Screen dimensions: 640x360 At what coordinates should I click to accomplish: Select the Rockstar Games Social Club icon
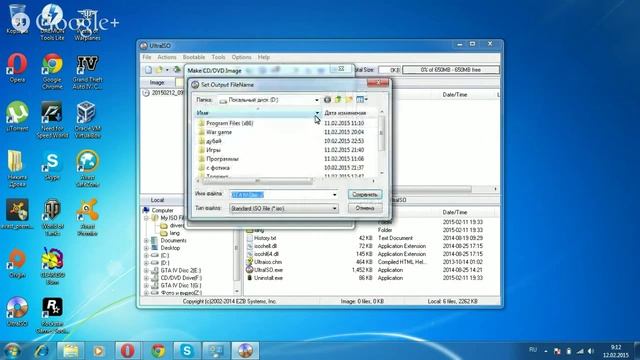[52, 315]
